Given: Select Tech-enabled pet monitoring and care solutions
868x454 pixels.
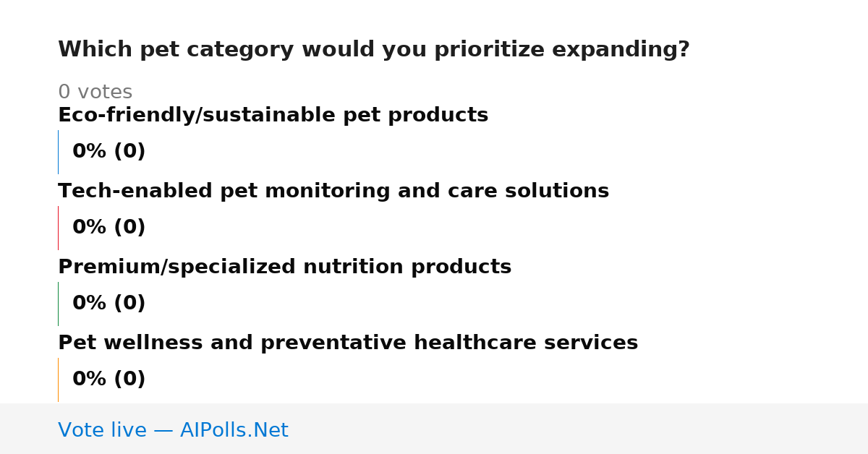Looking at the screenshot, I should [333, 192].
